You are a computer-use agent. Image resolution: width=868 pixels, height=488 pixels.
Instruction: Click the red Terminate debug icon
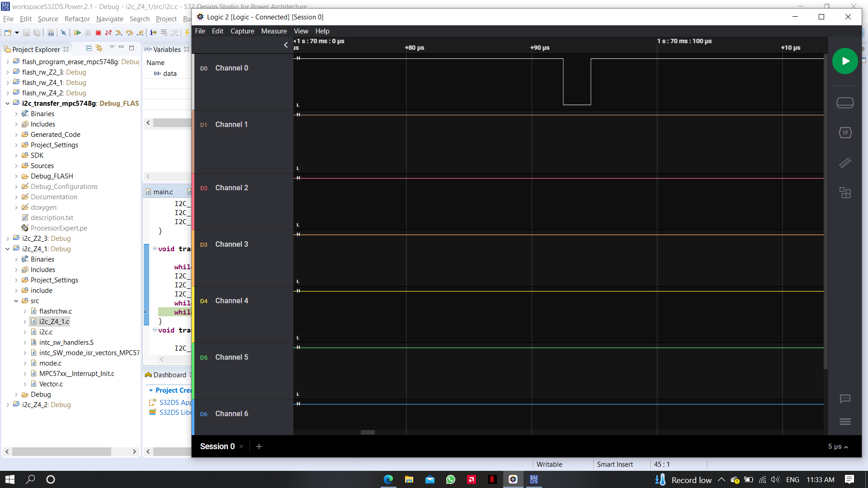pyautogui.click(x=98, y=33)
